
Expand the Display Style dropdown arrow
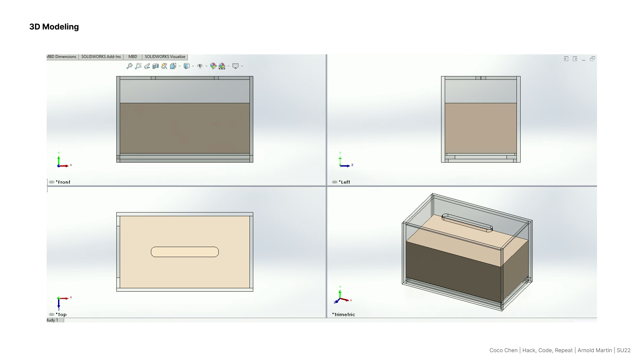click(193, 66)
